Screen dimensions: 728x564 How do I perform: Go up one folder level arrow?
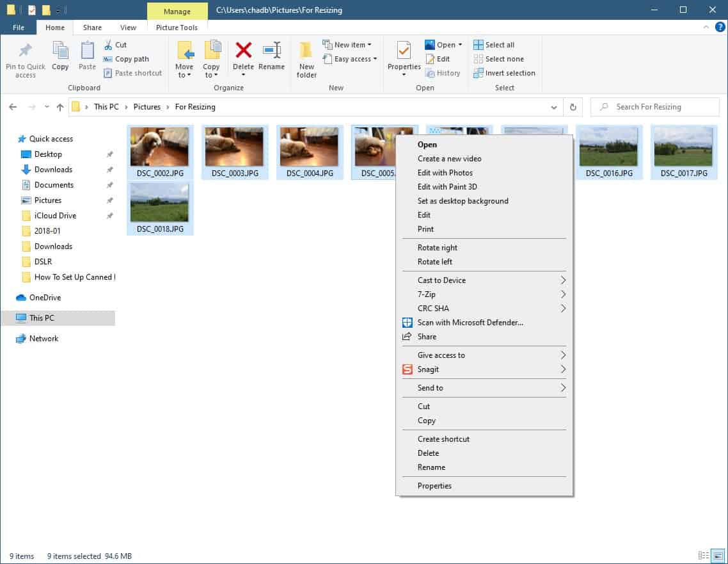(60, 107)
